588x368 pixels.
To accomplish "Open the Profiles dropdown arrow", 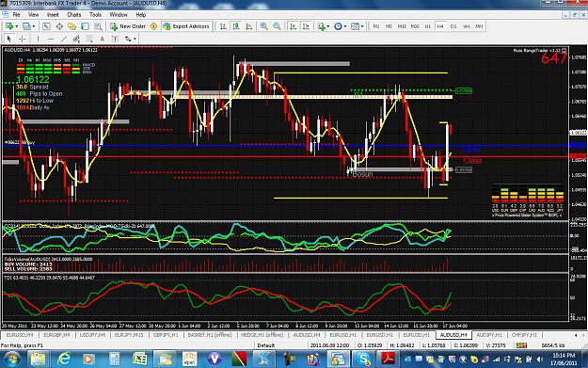I will click(x=33, y=26).
